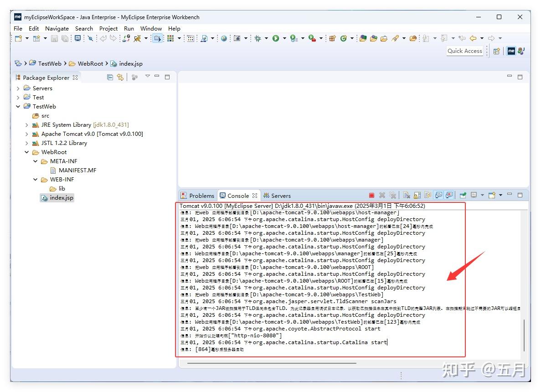Image resolution: width=541 pixels, height=392 pixels.
Task: Terminate the Tomcat process with the red stop icon
Action: 371,195
